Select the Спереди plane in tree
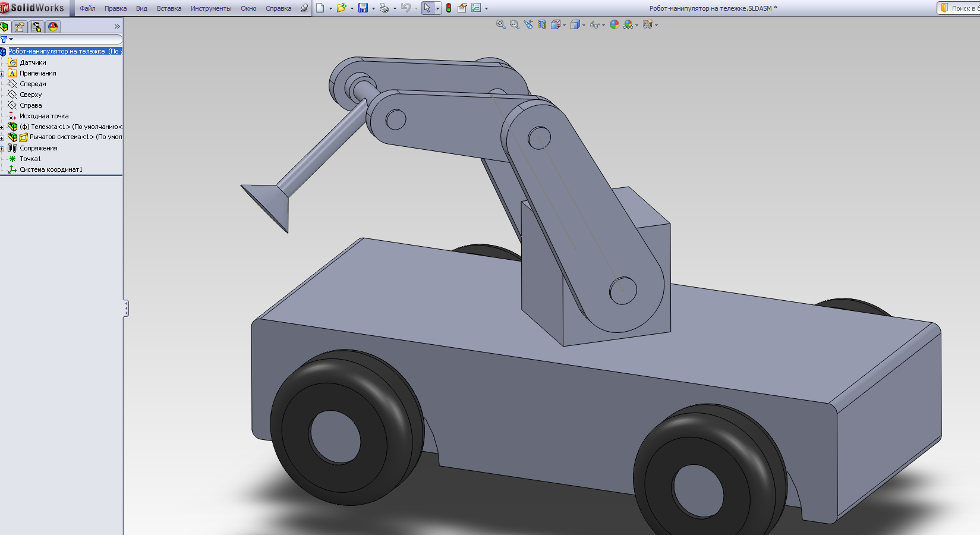This screenshot has height=535, width=980. point(33,84)
